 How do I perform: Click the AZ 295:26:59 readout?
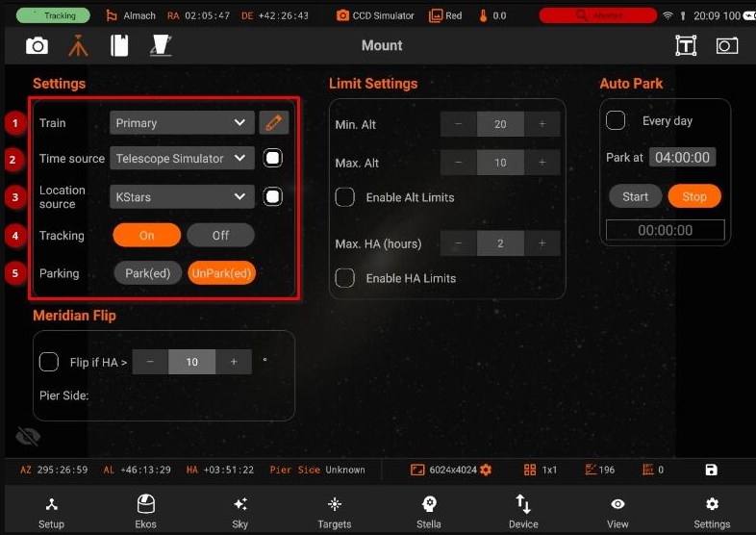54,470
